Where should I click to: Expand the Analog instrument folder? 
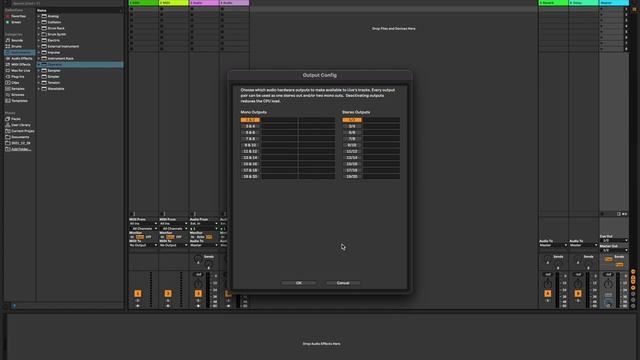[39, 16]
